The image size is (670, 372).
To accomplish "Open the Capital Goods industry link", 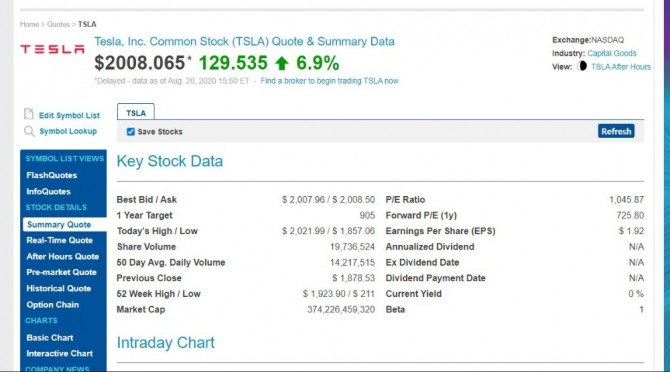I will pos(611,53).
